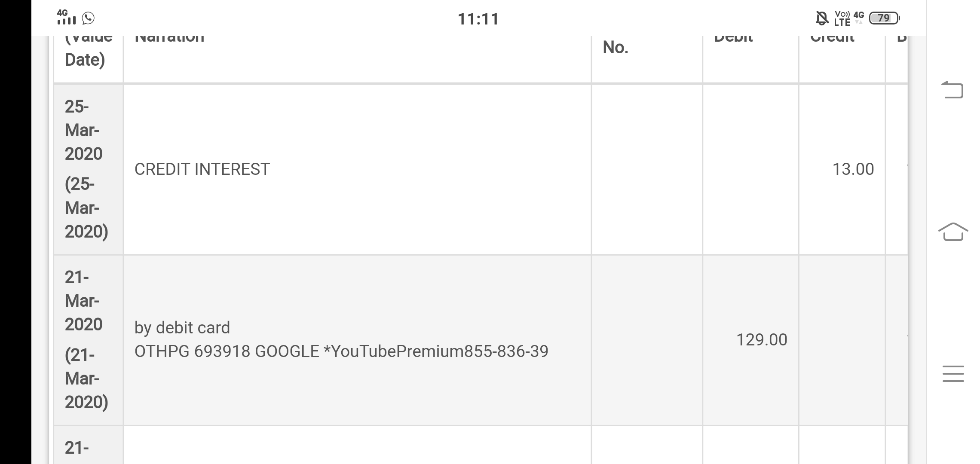
Task: Tap the VoLTE status indicator
Action: click(x=842, y=18)
